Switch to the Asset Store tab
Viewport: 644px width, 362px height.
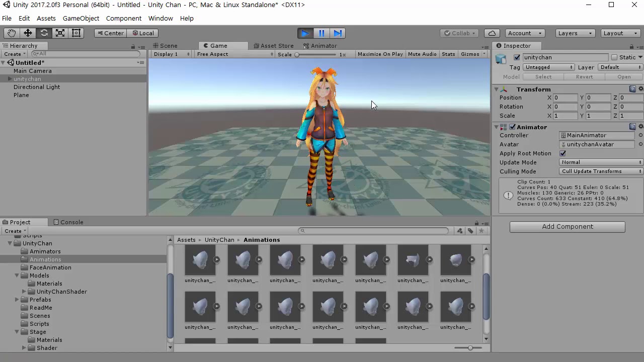click(x=273, y=46)
